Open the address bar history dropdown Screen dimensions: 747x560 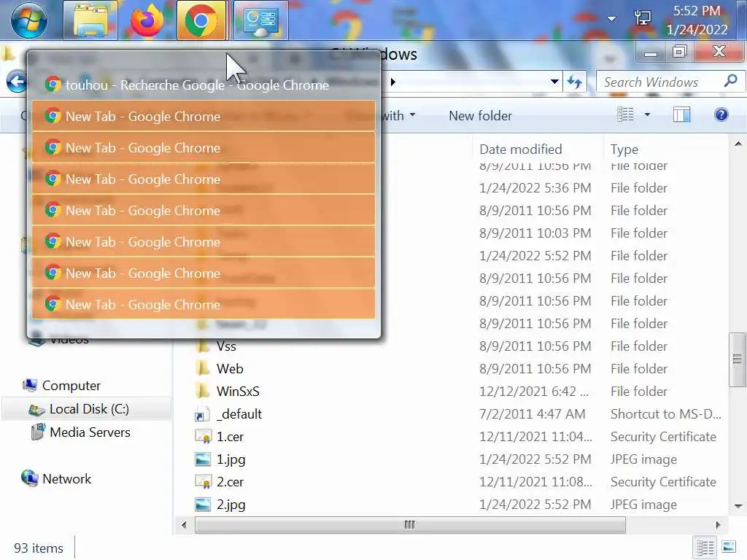554,82
